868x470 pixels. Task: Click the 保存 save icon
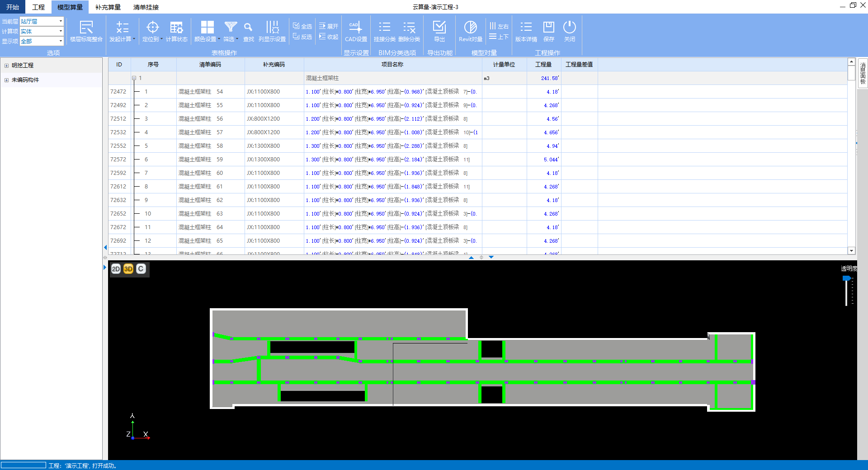[x=548, y=31]
